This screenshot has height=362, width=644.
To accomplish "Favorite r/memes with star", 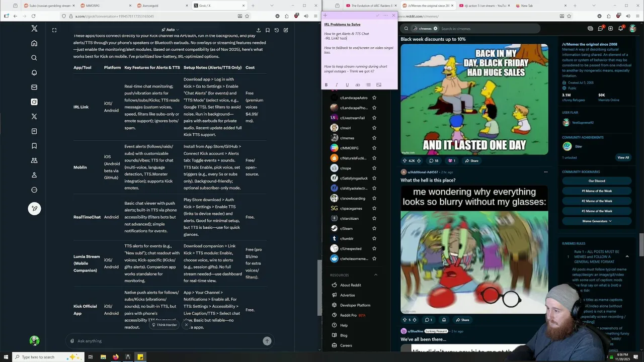I will (374, 138).
